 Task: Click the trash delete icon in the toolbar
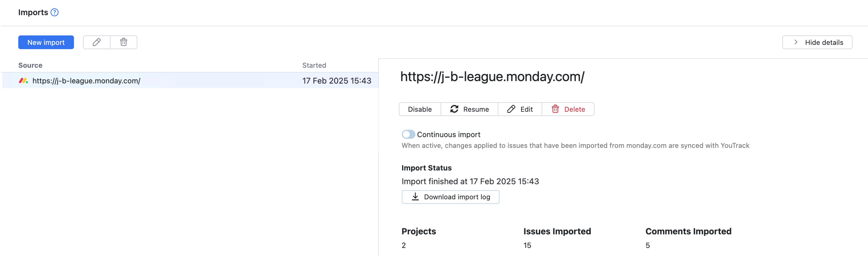123,42
